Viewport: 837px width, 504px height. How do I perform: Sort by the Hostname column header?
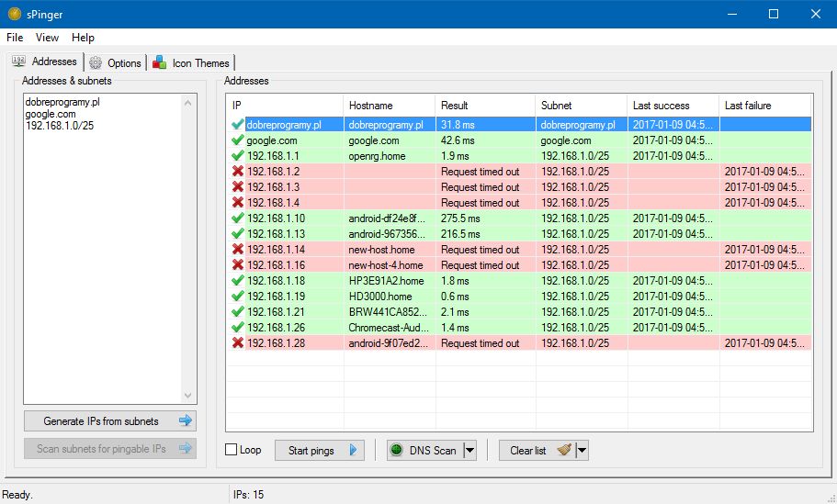(x=390, y=105)
